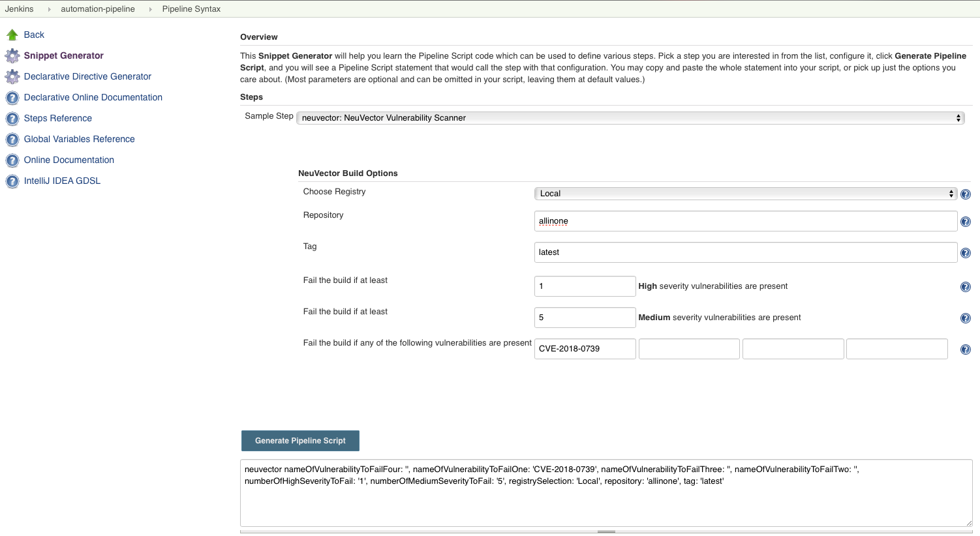
Task: Open help for the Tag field
Action: [x=966, y=253]
